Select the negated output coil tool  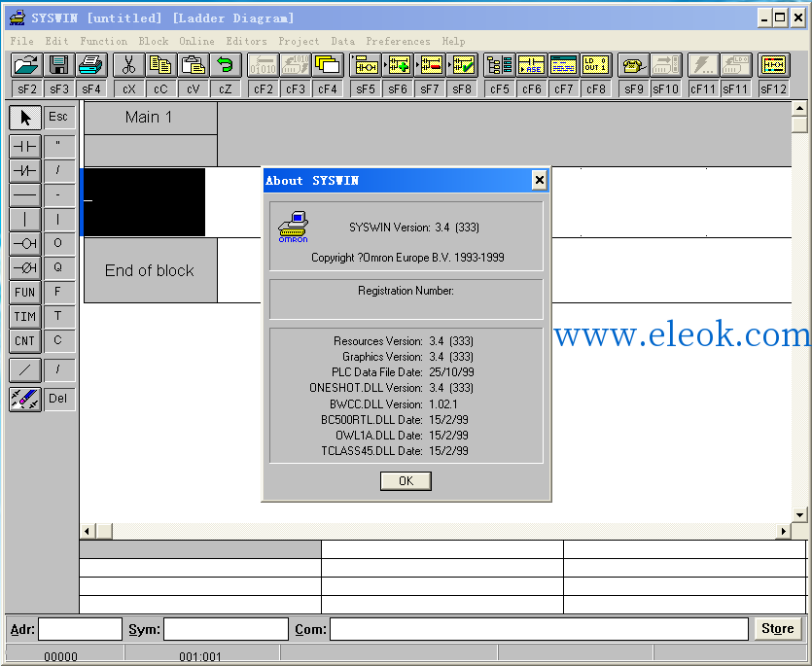click(25, 267)
